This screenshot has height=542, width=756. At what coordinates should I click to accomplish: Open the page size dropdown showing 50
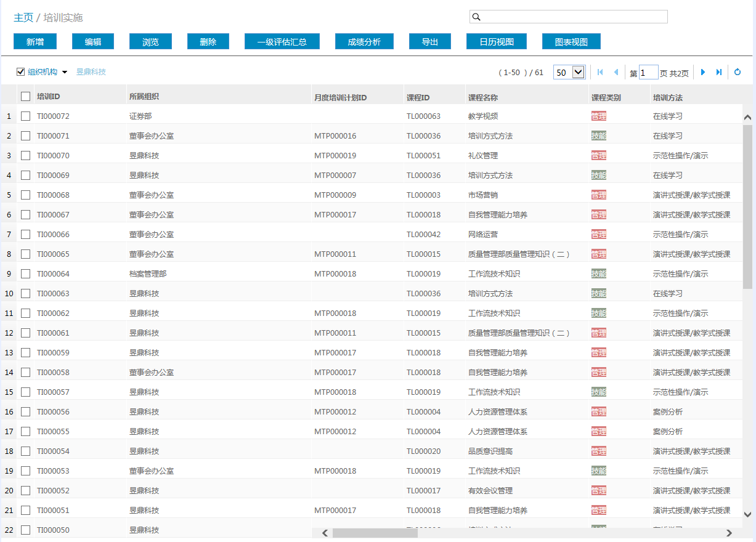coord(568,72)
